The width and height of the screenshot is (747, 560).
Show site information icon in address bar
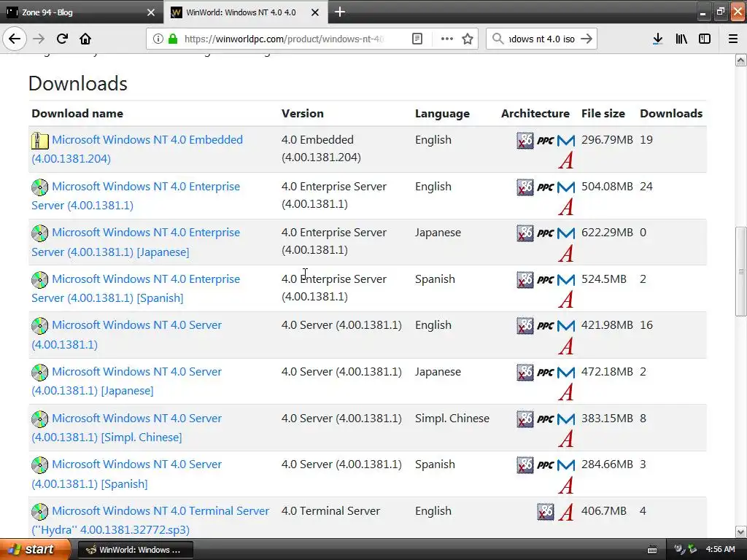(x=158, y=39)
